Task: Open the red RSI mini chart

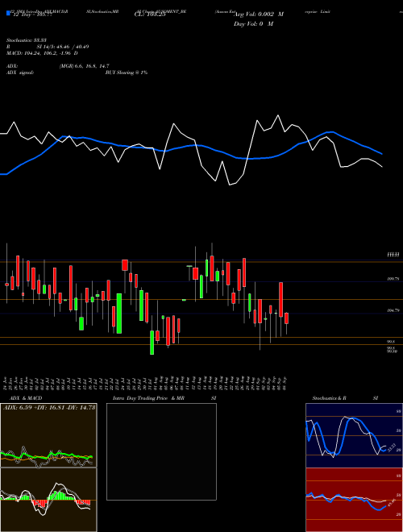Action: (354, 500)
